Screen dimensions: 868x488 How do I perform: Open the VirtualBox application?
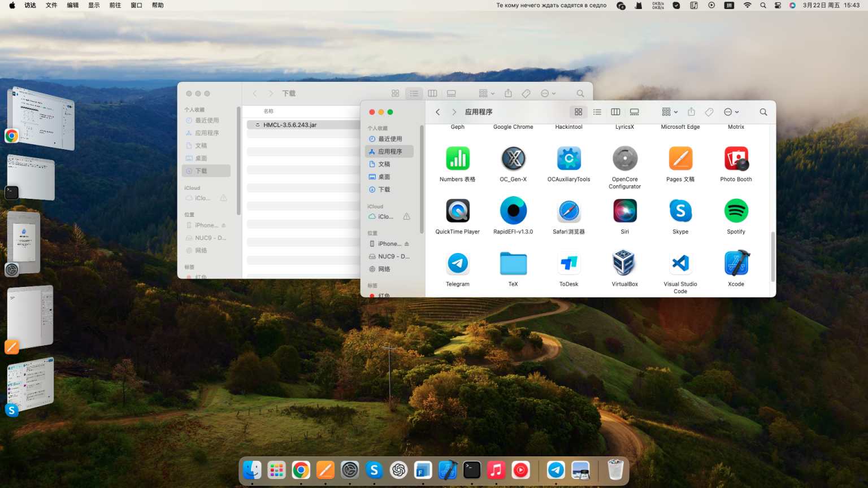click(x=624, y=264)
